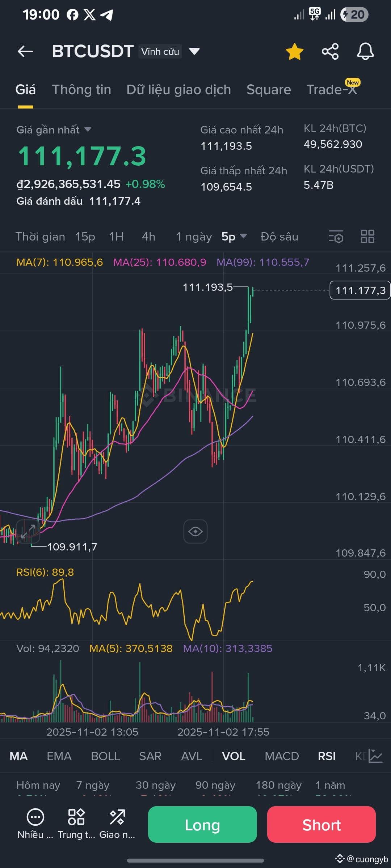This screenshot has width=391, height=868.
Task: Toggle the MA indicator
Action: pyautogui.click(x=18, y=756)
